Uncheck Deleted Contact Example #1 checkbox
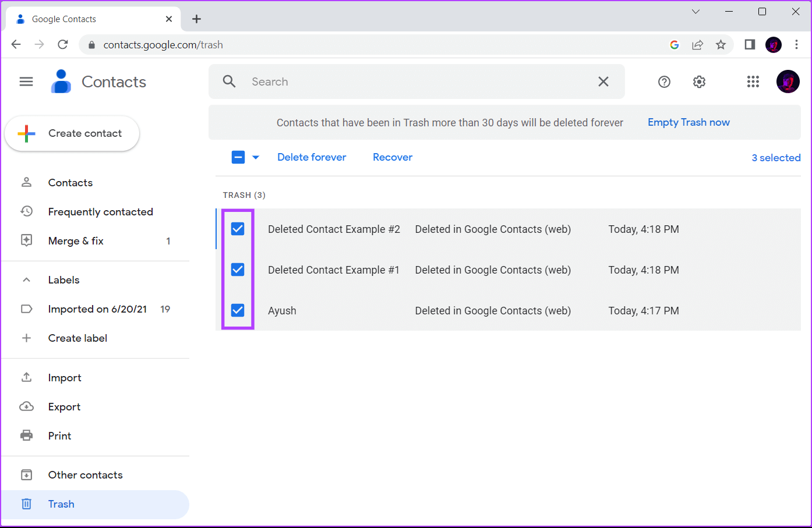The width and height of the screenshot is (812, 528). (x=238, y=270)
